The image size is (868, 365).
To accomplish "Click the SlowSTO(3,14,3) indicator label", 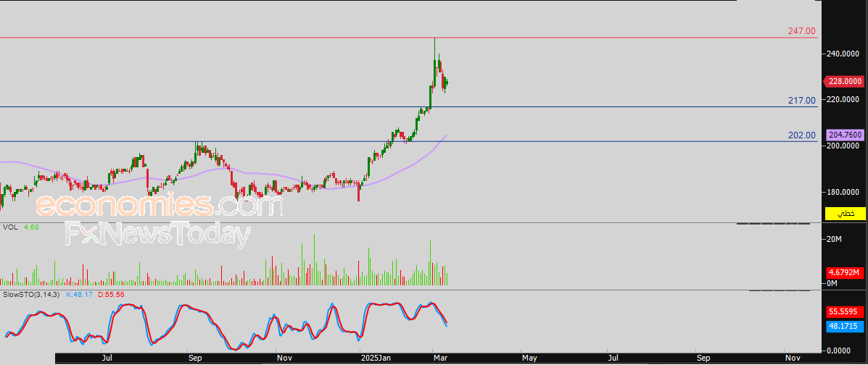I will 31,295.
